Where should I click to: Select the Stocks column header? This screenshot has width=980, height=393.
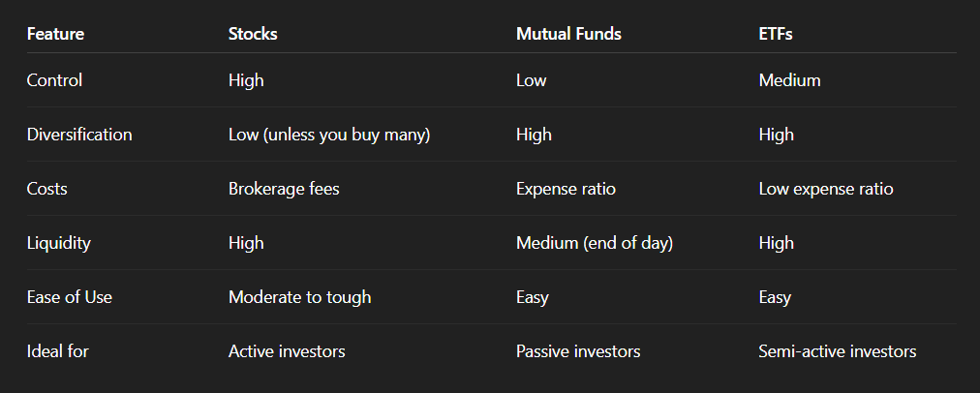[253, 34]
